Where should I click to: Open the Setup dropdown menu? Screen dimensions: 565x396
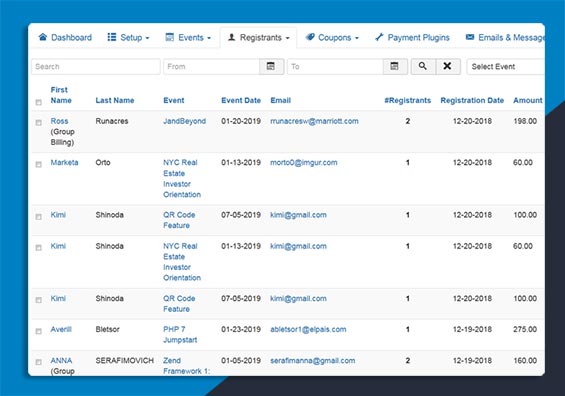128,37
